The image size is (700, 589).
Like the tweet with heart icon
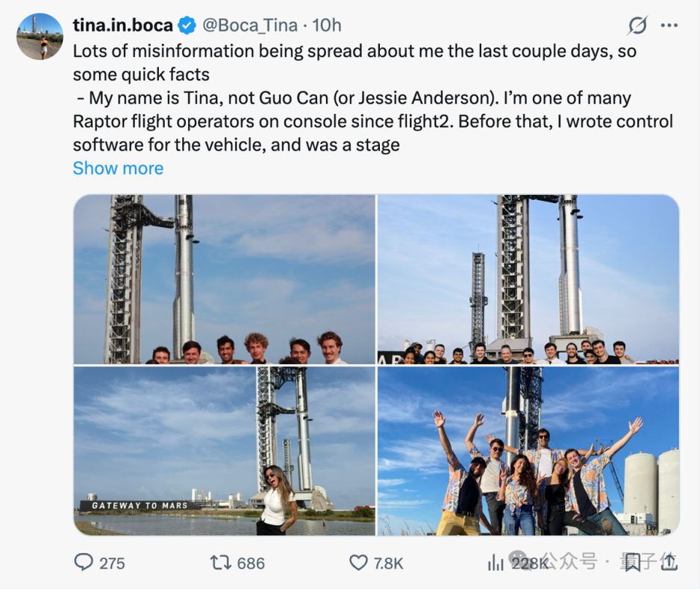(358, 563)
